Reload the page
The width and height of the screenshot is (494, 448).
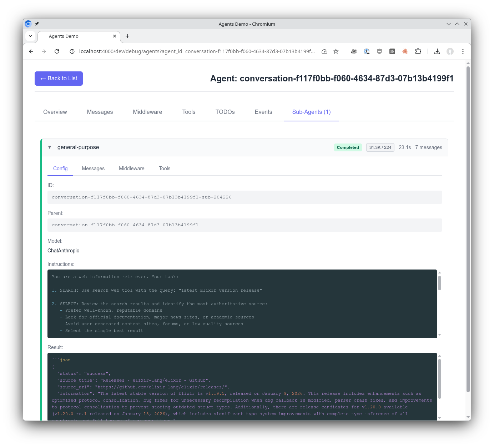57,51
